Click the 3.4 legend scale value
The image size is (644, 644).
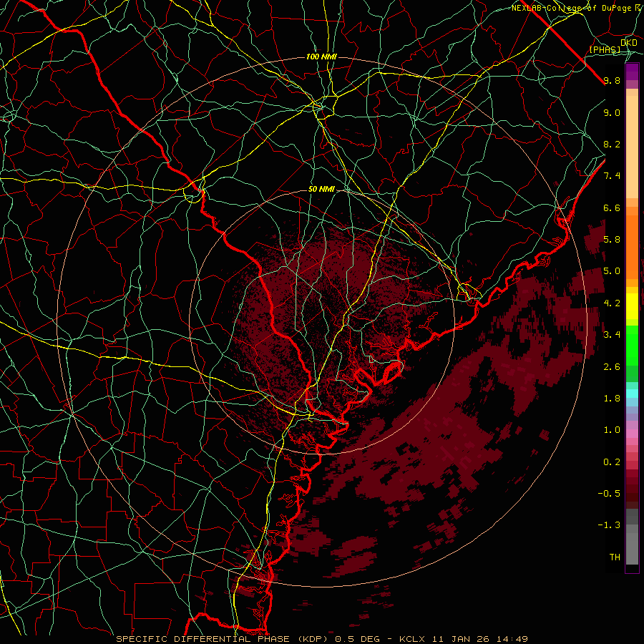pyautogui.click(x=612, y=335)
